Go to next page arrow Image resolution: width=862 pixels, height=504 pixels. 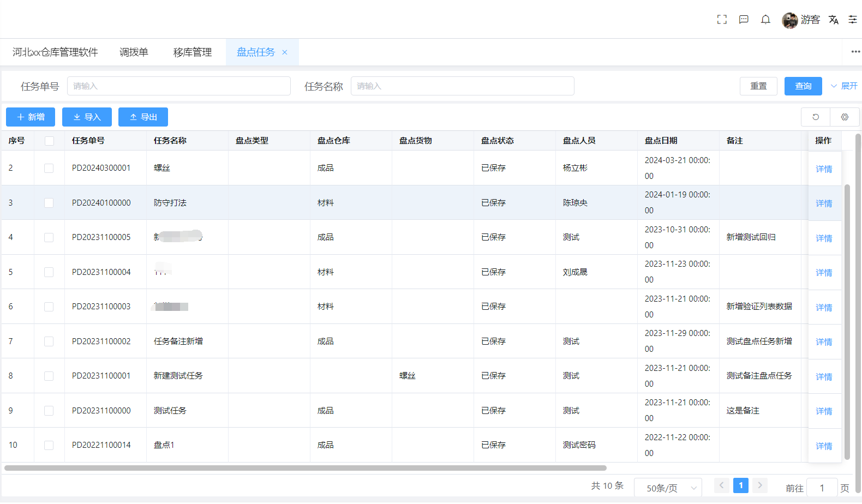pos(759,485)
